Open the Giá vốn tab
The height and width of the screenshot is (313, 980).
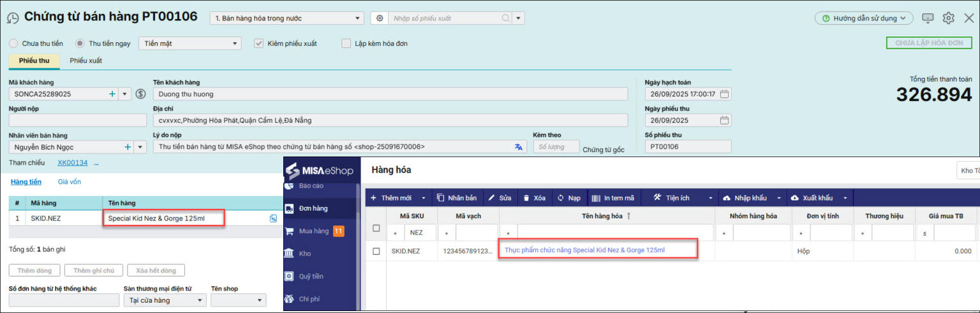[x=70, y=181]
